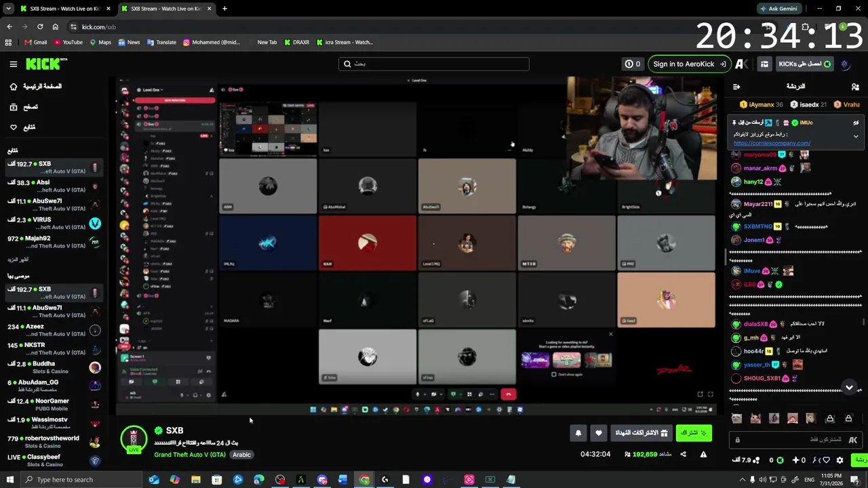
Task: Open robertovstheworld recommended channel
Action: pyautogui.click(x=53, y=442)
